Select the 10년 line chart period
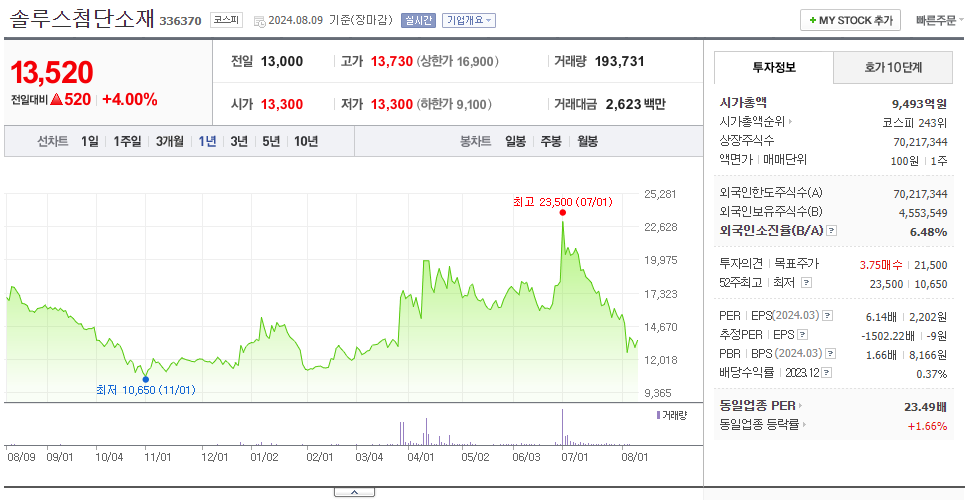 (306, 141)
